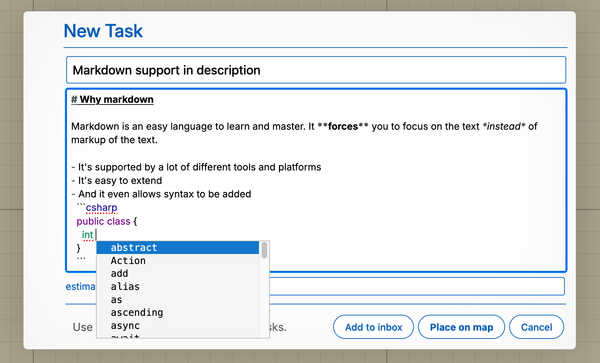Cancel the new task dialog
The width and height of the screenshot is (600, 363).
[536, 327]
